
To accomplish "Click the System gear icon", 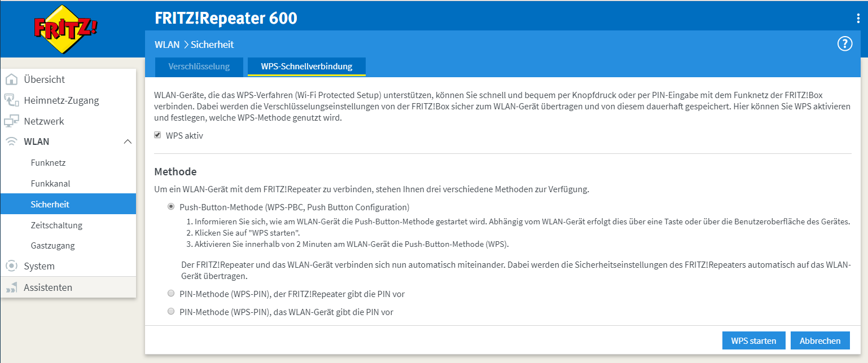I will click(x=11, y=266).
